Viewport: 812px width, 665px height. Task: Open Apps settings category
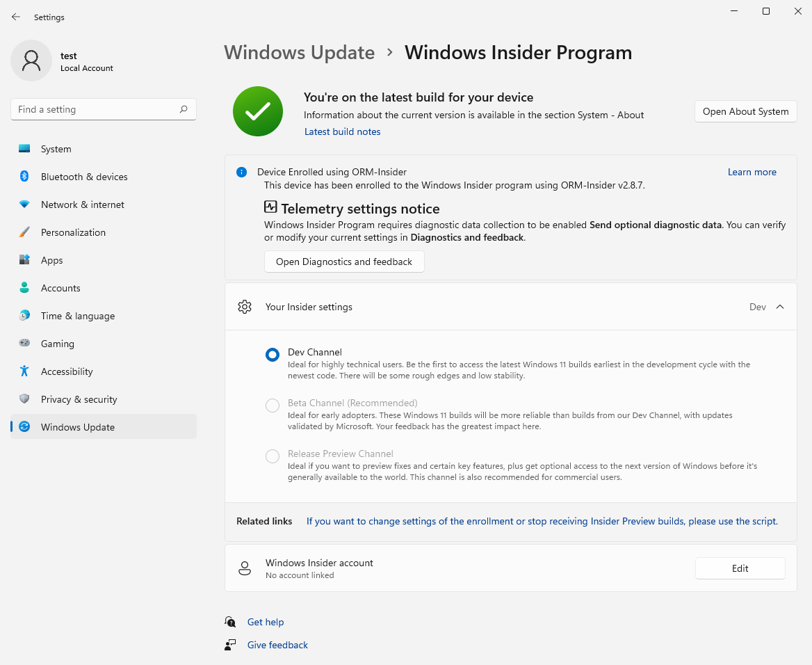coord(104,260)
